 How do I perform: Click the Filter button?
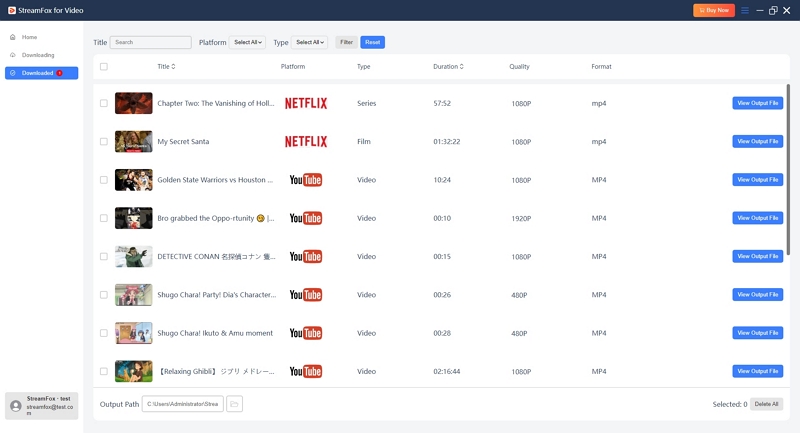pos(346,42)
